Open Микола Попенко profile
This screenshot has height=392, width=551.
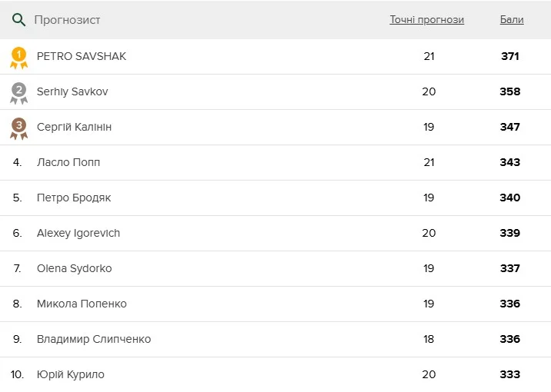tap(82, 304)
